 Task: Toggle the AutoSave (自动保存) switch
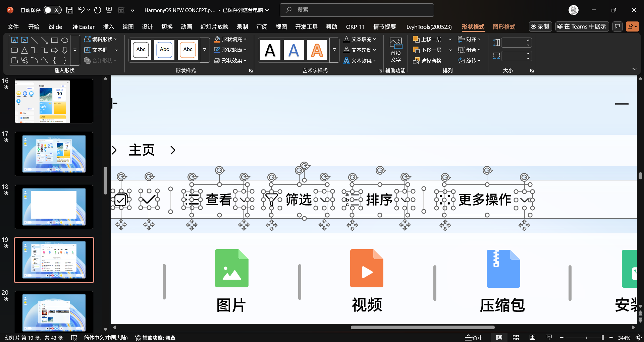tap(52, 10)
